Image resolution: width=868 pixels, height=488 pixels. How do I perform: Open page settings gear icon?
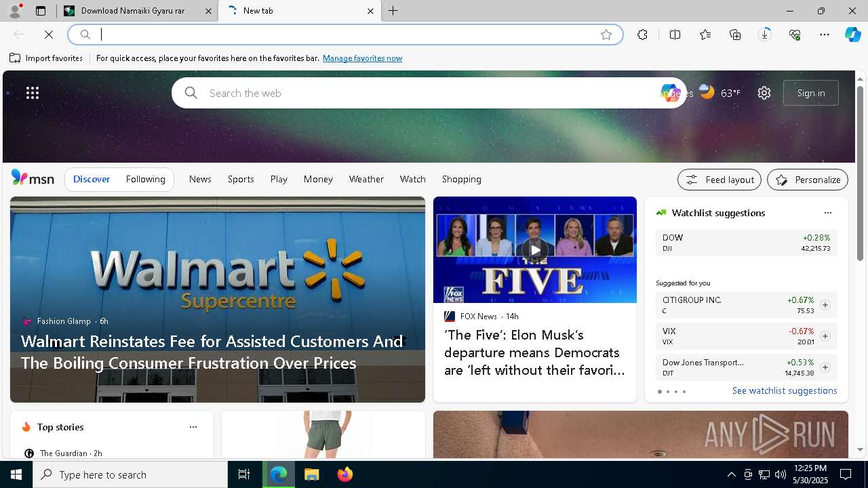(x=764, y=93)
